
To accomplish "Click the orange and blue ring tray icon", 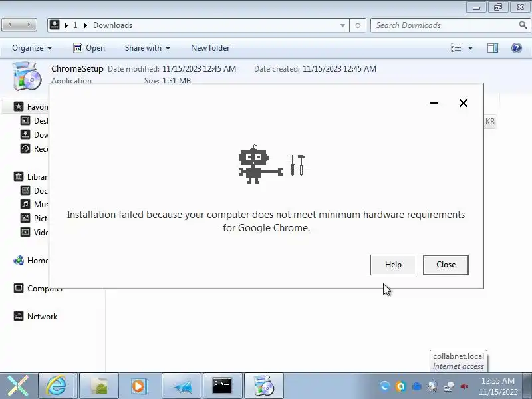I will (400, 386).
